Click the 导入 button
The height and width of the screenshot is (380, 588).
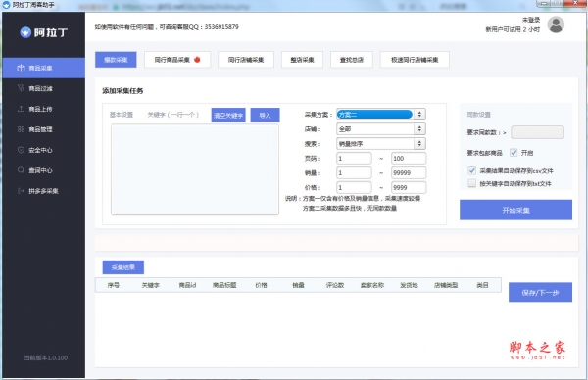click(x=265, y=115)
